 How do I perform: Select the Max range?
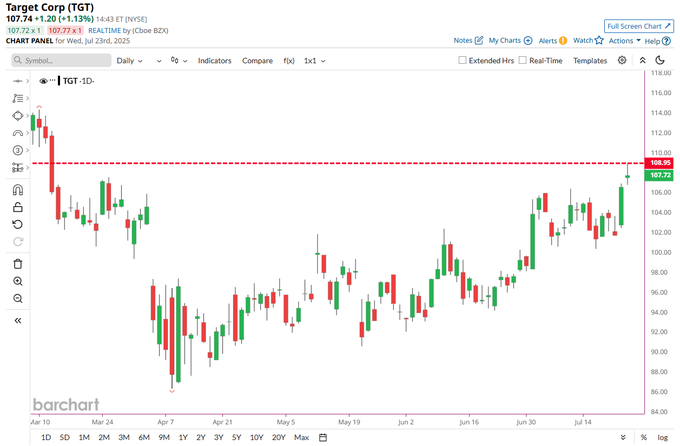click(x=301, y=437)
